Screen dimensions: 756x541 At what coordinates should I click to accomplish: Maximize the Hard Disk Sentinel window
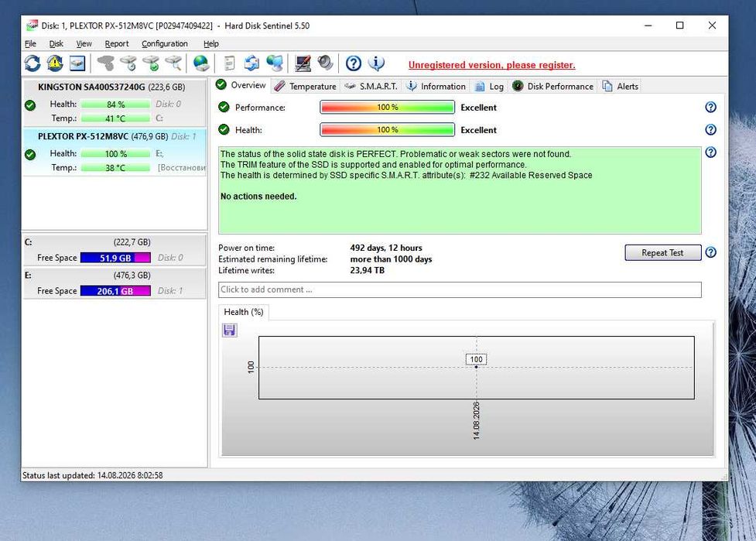[680, 26]
